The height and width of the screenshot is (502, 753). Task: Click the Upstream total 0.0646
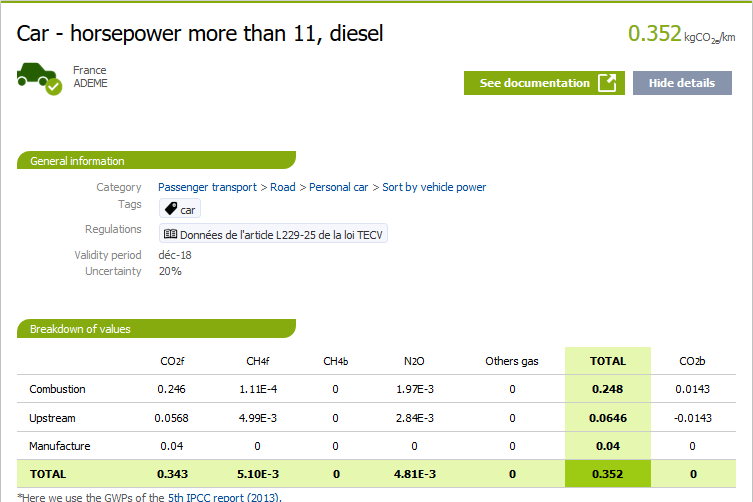[x=608, y=418]
